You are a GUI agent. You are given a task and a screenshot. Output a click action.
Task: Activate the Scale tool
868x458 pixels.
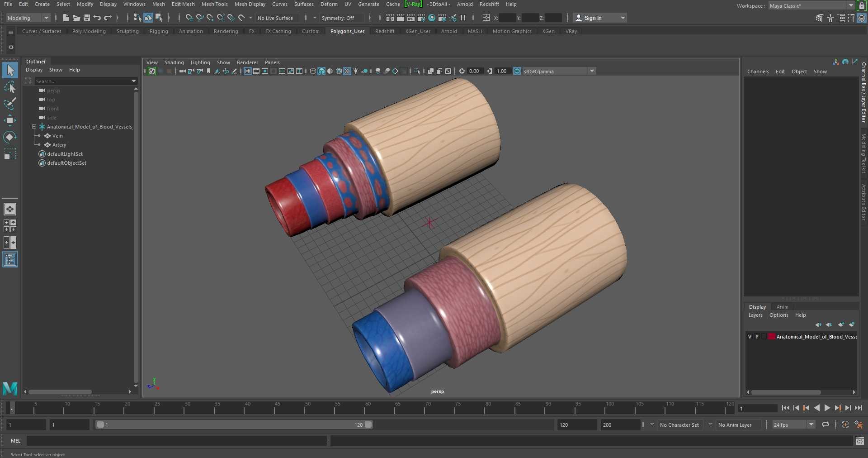point(10,154)
